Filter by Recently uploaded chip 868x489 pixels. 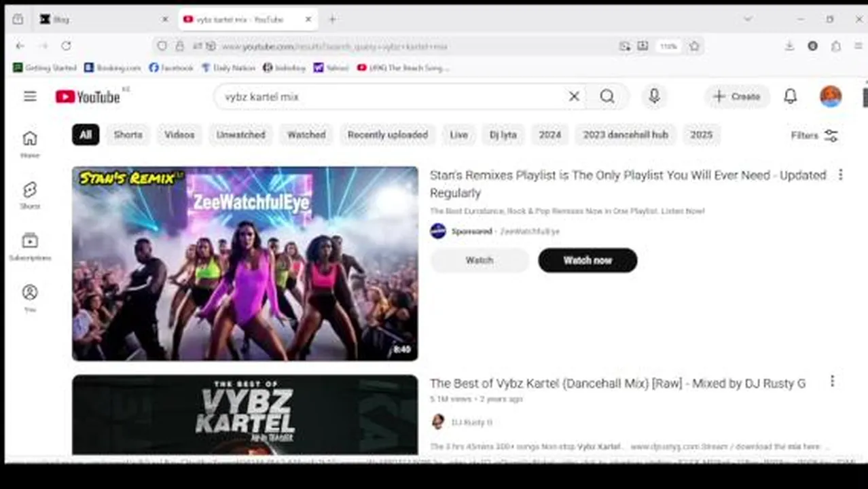pyautogui.click(x=388, y=134)
